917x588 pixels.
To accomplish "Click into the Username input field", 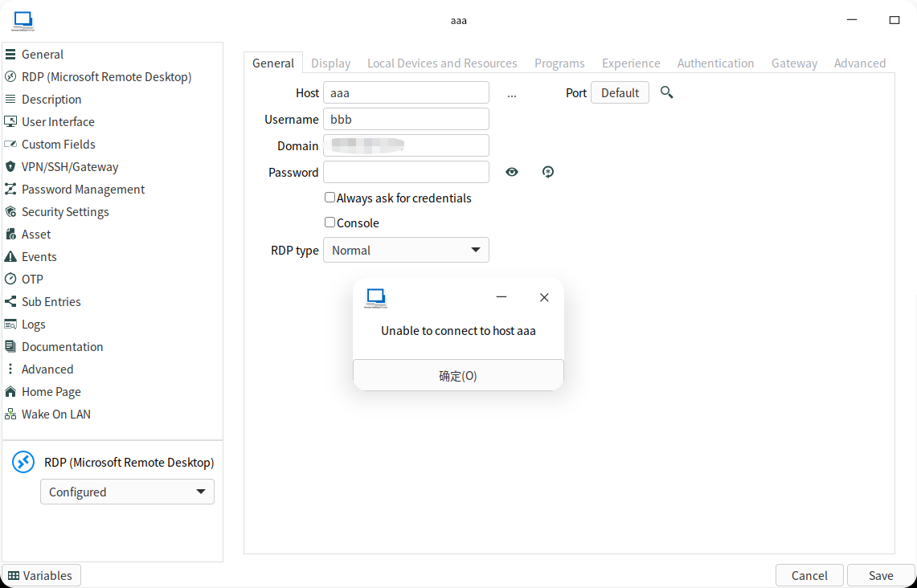I will click(x=406, y=120).
